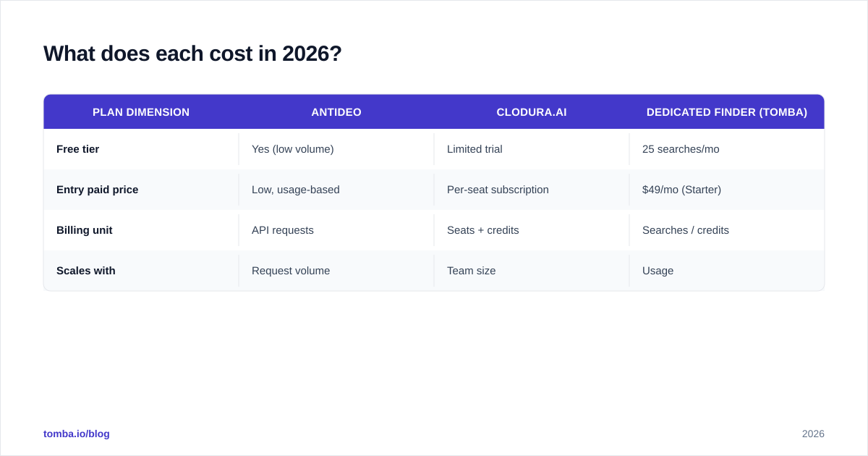The image size is (868, 456).
Task: Click the 'Seats + credits' cell
Action: coord(532,230)
